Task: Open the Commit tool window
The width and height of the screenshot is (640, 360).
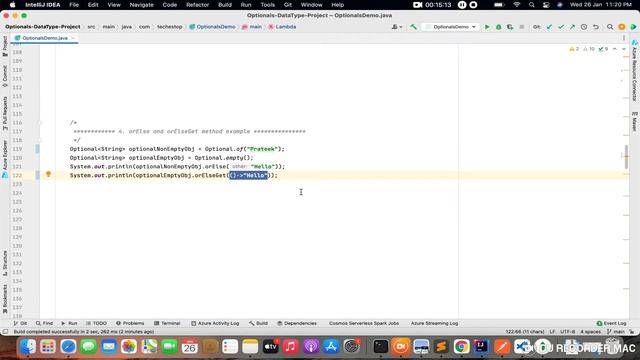Action: (5, 76)
